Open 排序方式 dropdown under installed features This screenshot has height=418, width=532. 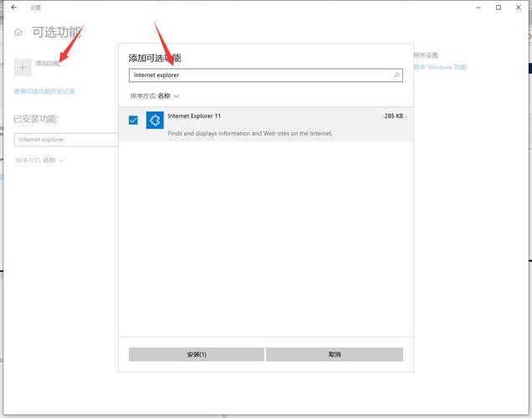pyautogui.click(x=40, y=160)
